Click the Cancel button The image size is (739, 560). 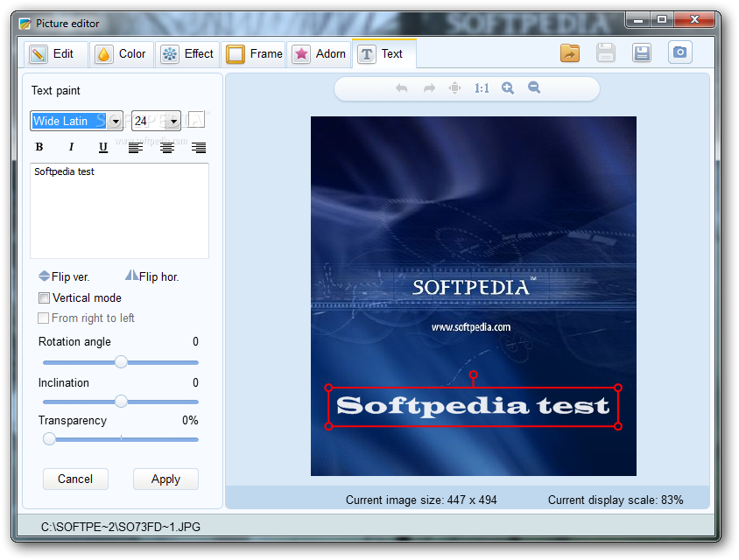pos(75,479)
